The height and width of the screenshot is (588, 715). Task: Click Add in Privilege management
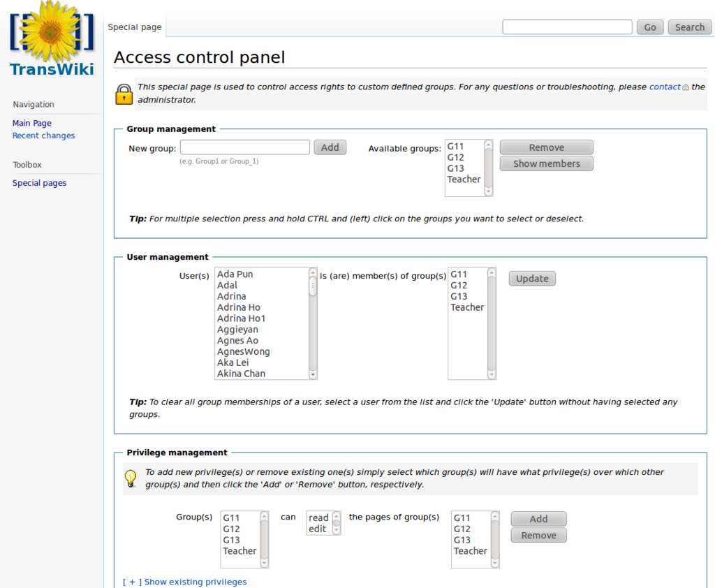(x=538, y=519)
